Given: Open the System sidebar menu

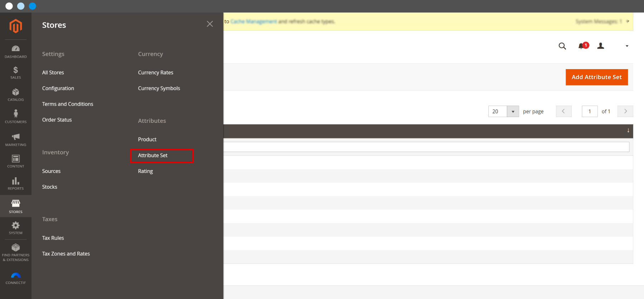Looking at the screenshot, I should (16, 228).
